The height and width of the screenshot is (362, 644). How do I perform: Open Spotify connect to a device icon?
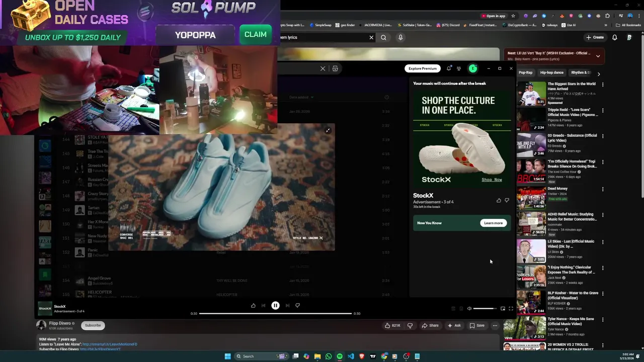pos(461,309)
